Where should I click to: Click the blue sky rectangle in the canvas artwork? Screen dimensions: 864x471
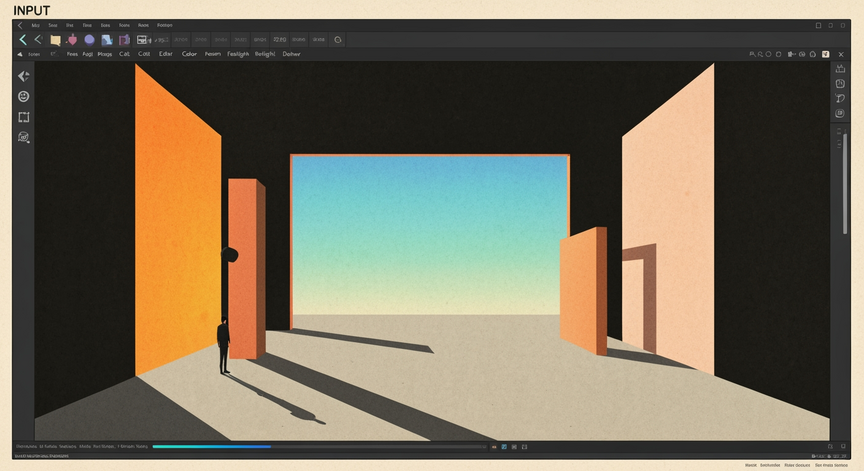429,235
